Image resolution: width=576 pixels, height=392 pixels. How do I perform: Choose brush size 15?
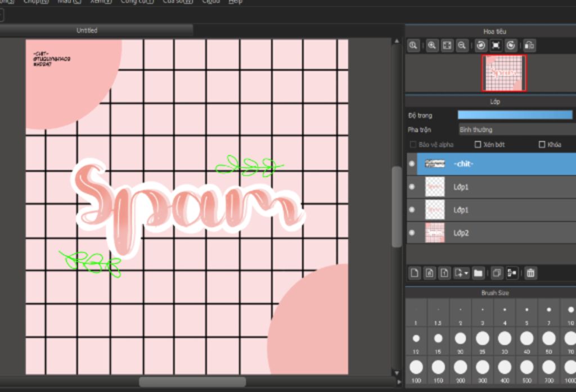click(x=438, y=341)
